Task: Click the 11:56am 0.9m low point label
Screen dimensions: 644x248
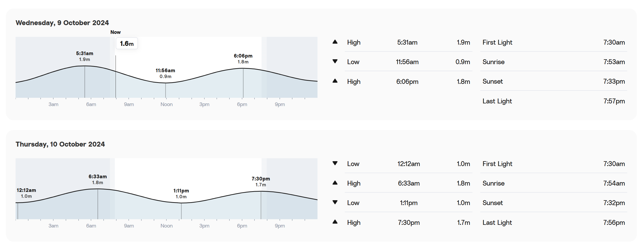Action: [165, 73]
